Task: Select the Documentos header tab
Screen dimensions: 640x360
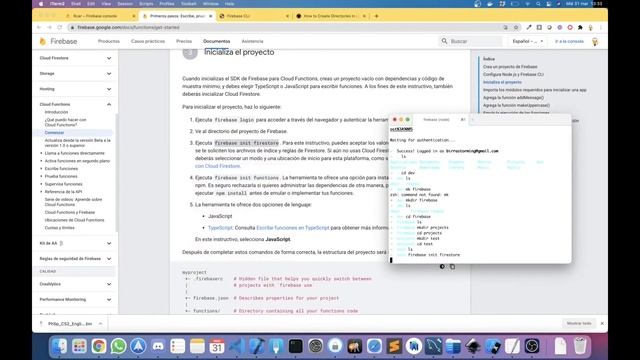Action: [216, 41]
